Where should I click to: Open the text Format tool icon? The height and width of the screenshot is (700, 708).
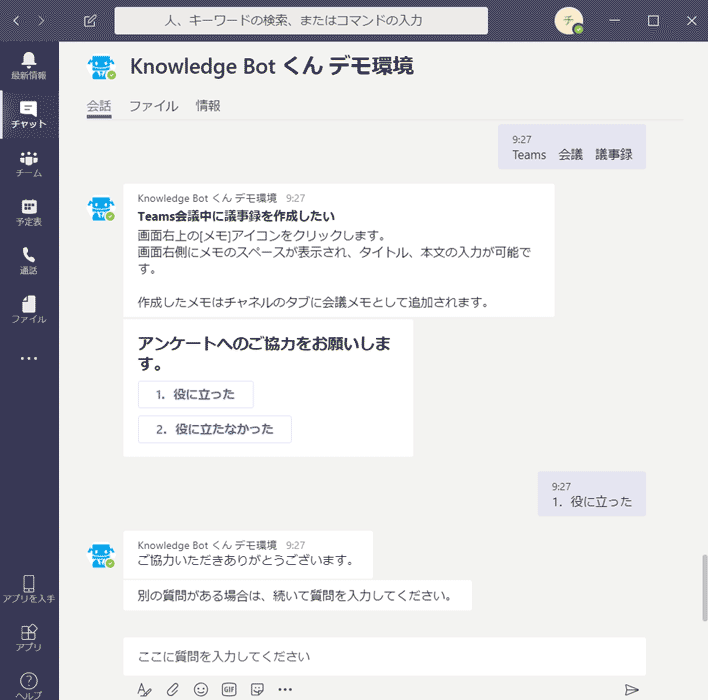coord(144,690)
